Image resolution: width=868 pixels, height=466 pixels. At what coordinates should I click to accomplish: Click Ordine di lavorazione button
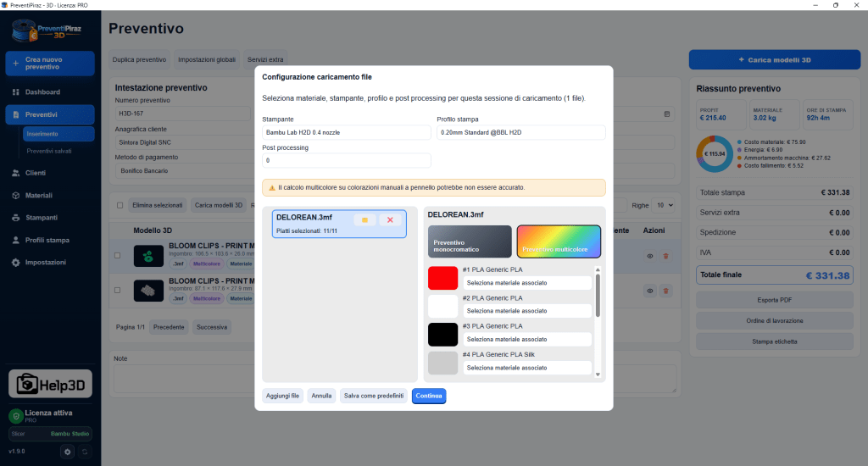click(775, 321)
